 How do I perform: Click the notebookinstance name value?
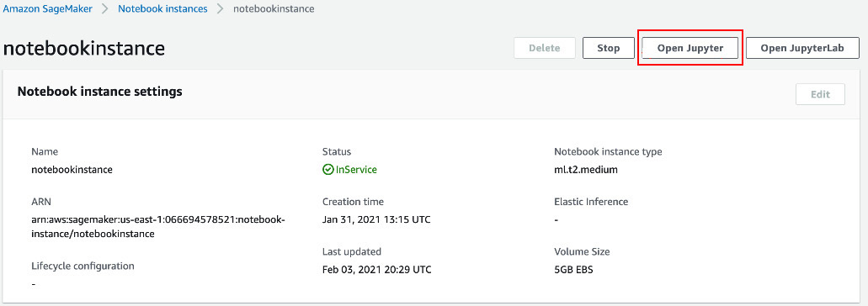[72, 170]
